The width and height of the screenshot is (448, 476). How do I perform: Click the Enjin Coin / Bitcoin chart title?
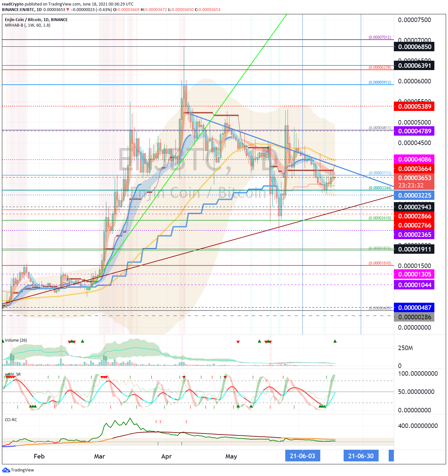36,19
